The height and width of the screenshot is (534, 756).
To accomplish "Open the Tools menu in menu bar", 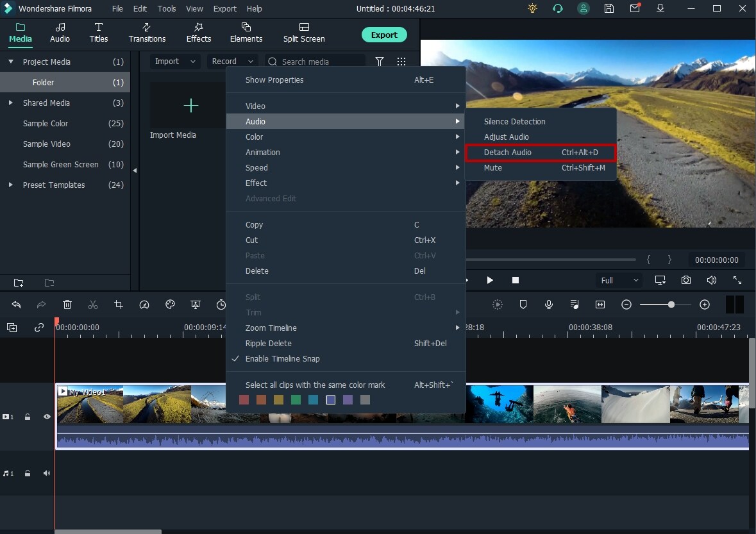I will [x=166, y=9].
